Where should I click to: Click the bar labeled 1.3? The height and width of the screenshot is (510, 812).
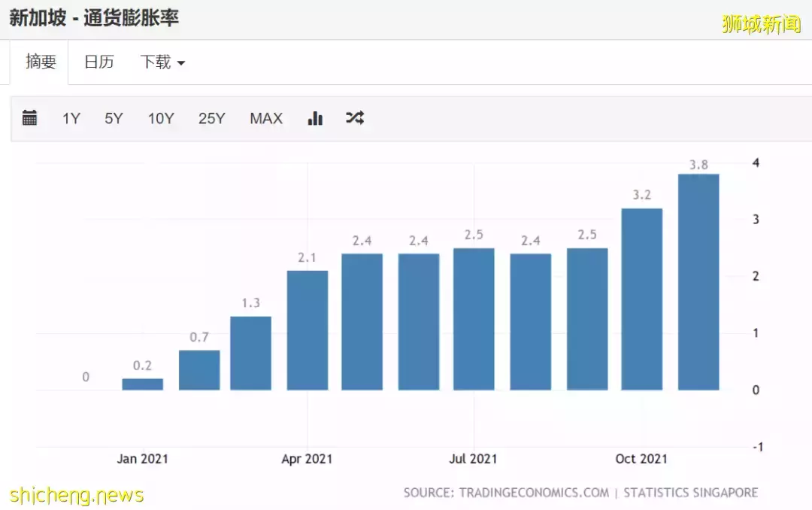click(250, 353)
